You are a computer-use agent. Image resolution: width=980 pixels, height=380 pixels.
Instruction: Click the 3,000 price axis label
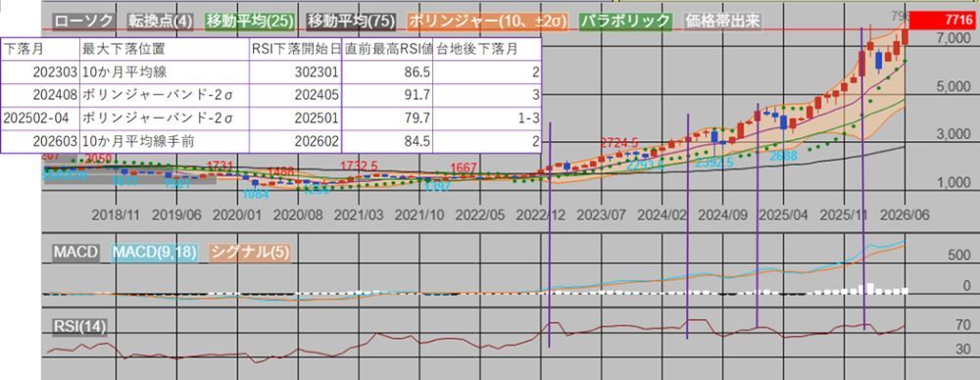(954, 135)
